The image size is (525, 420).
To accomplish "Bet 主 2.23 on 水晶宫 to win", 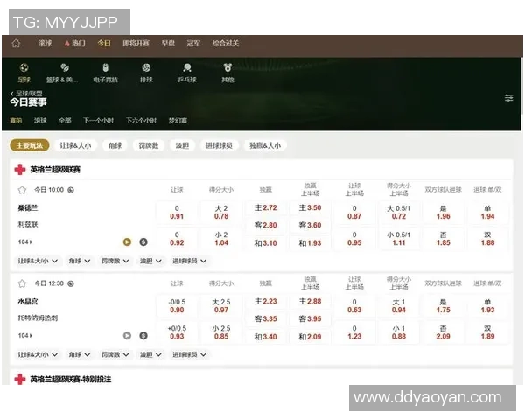I will pos(265,301).
